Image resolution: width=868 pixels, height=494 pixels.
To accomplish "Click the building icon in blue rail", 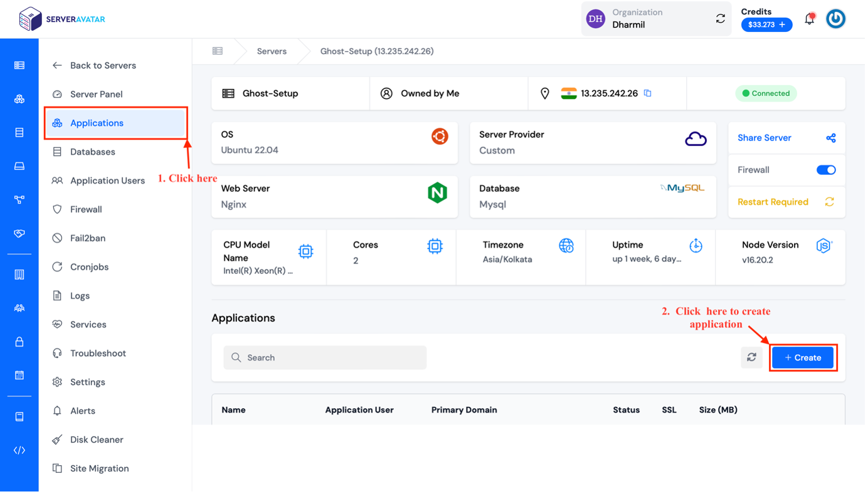I will (x=19, y=275).
